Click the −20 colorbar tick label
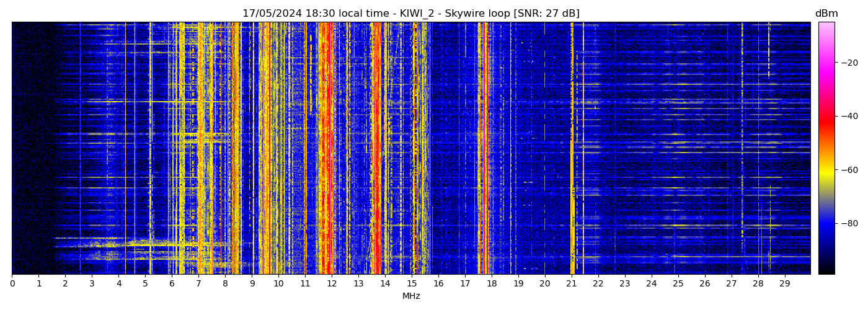Screen dimensions: 868x310 [849, 63]
